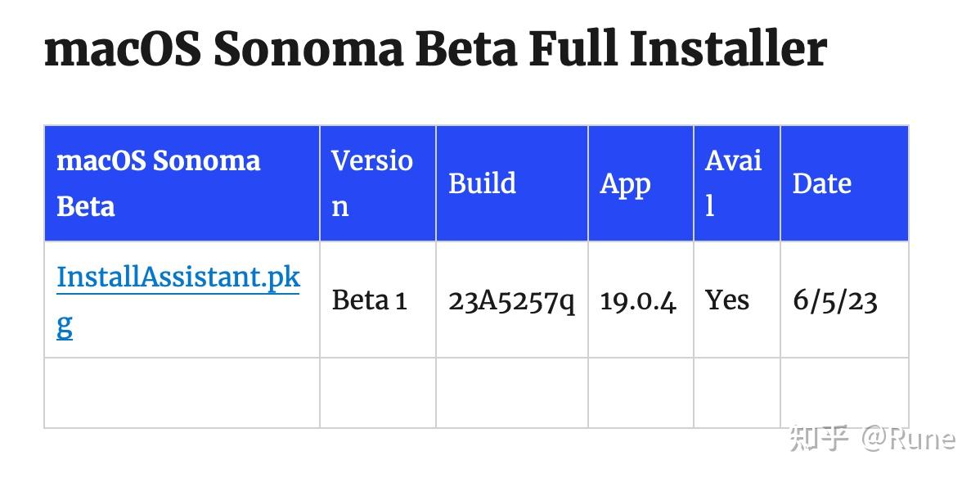This screenshot has width=980, height=478.
Task: Select the Version column header
Action: pyautogui.click(x=371, y=183)
